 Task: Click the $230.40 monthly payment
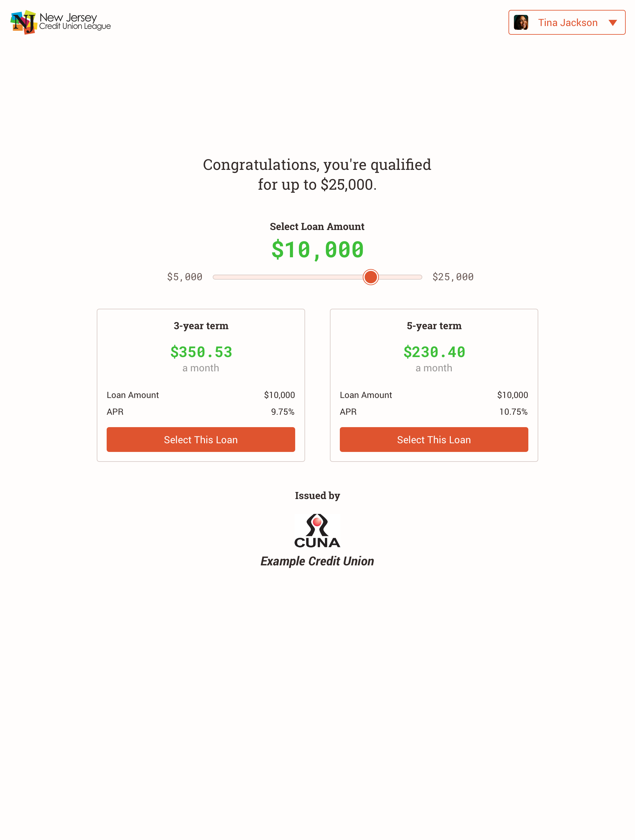coord(434,352)
